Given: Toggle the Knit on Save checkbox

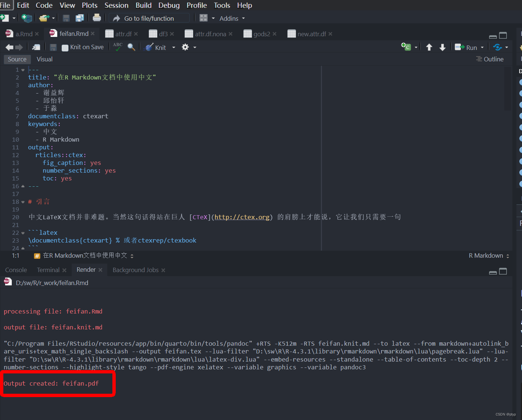Looking at the screenshot, I should tap(65, 48).
